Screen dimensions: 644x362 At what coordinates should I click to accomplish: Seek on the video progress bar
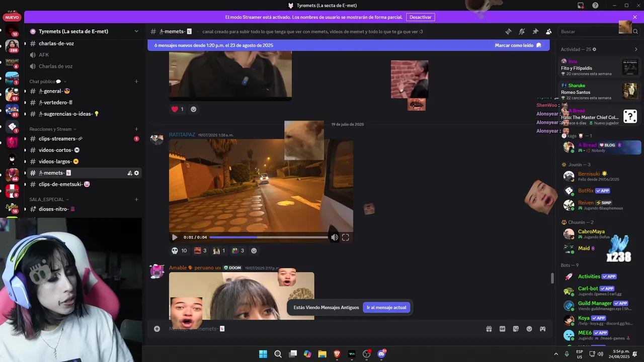click(x=269, y=237)
